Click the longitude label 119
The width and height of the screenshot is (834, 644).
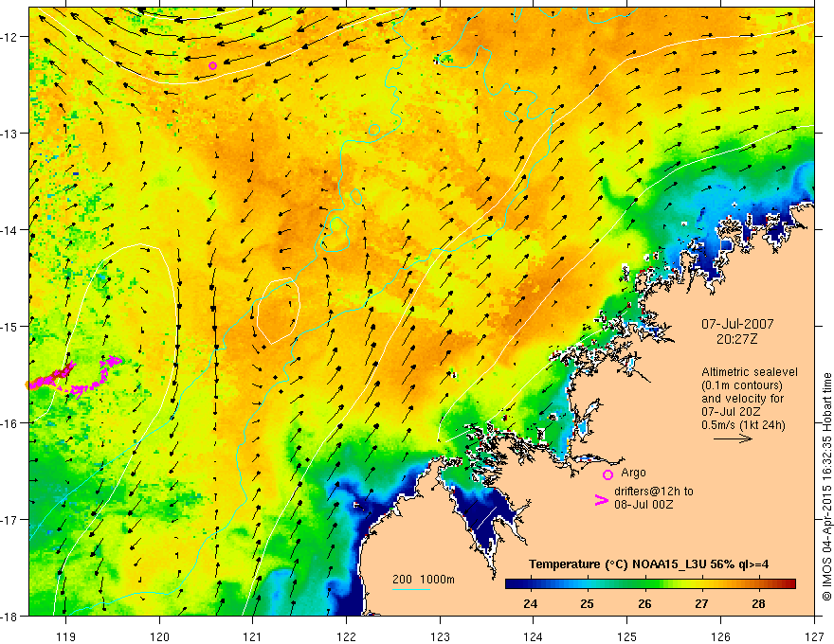coord(66,636)
